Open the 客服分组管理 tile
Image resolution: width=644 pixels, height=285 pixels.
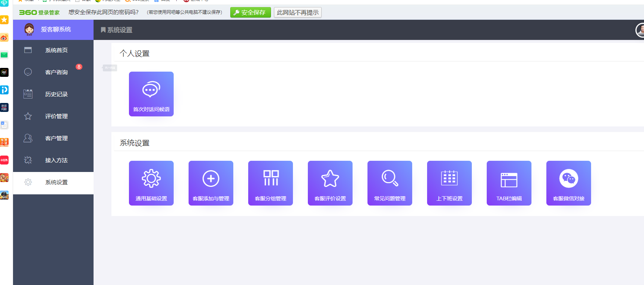tap(270, 183)
